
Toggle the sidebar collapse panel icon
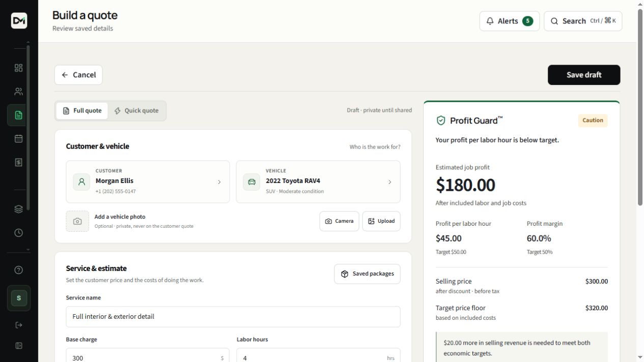(19, 346)
